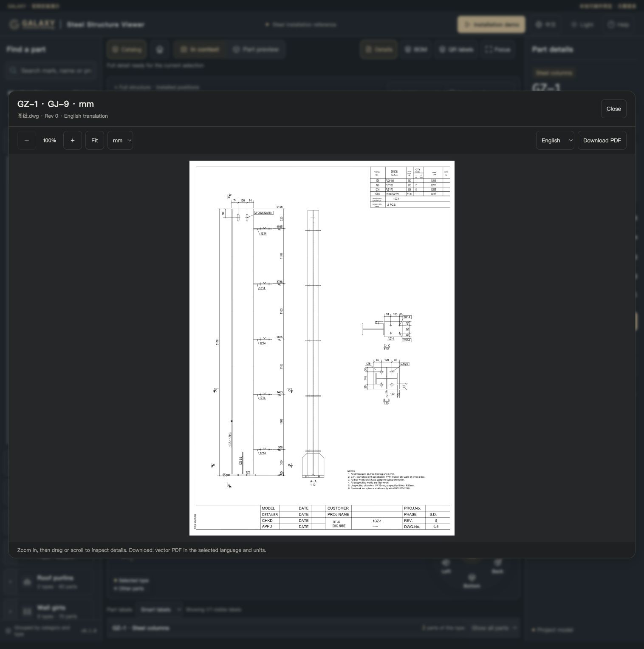Click the GZ-1 · GJ-9 · mm dialog title

(56, 104)
